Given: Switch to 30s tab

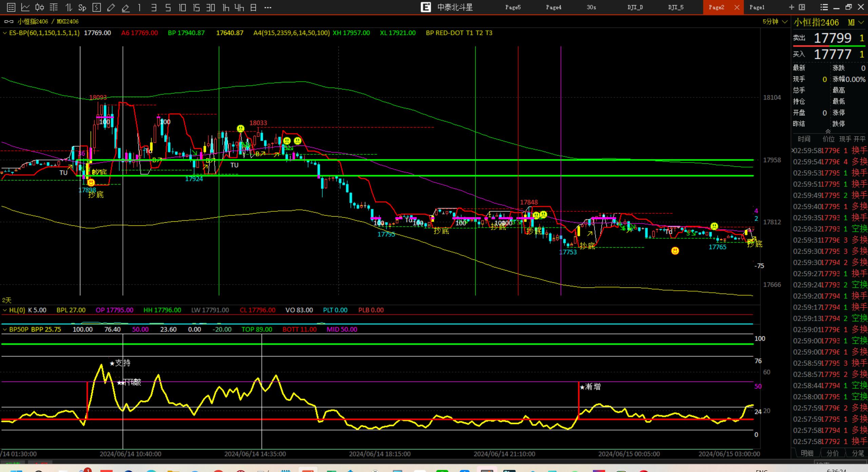Looking at the screenshot, I should (x=591, y=7).
